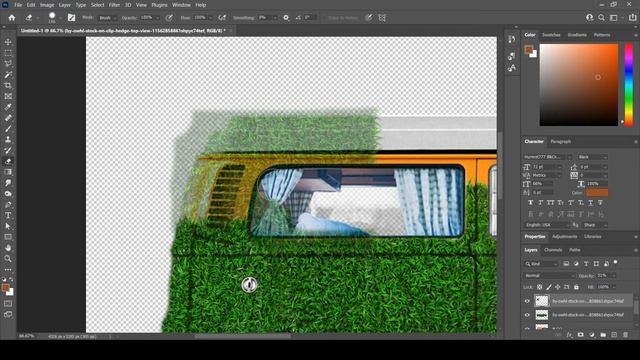Viewport: 640px width, 360px height.
Task: Select the Move tool
Action: point(8,42)
